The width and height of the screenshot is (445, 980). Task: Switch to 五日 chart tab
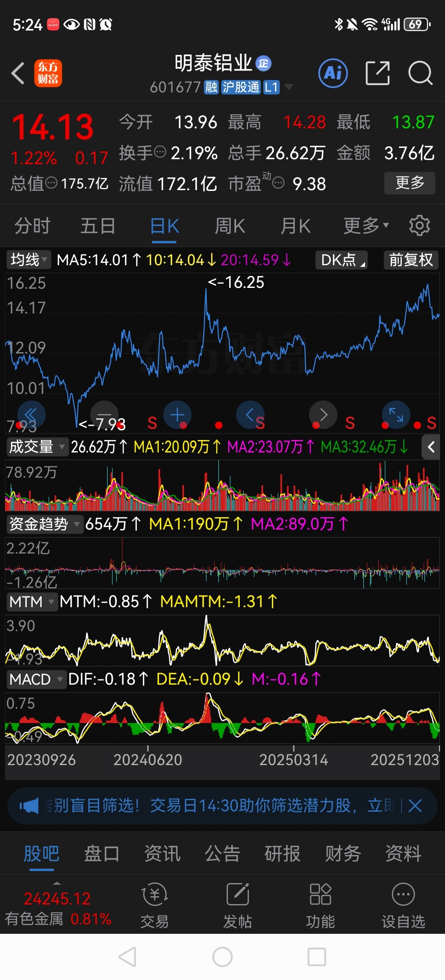click(98, 226)
